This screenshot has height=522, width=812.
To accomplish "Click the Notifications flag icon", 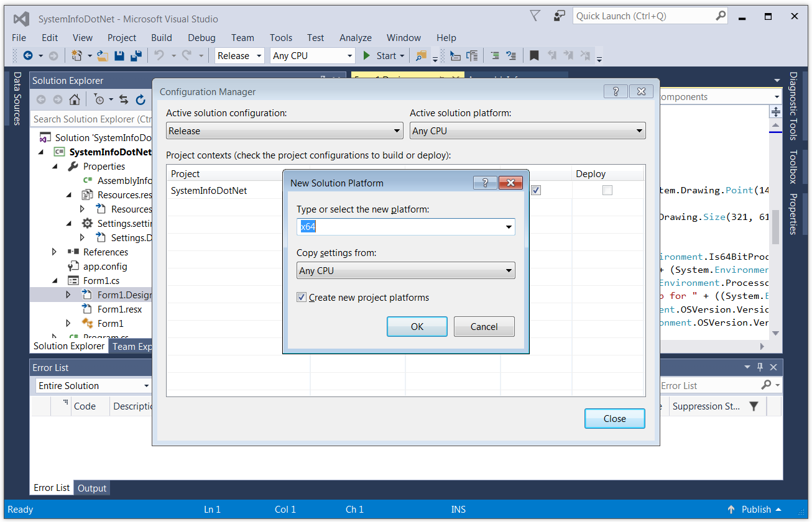I will [535, 16].
